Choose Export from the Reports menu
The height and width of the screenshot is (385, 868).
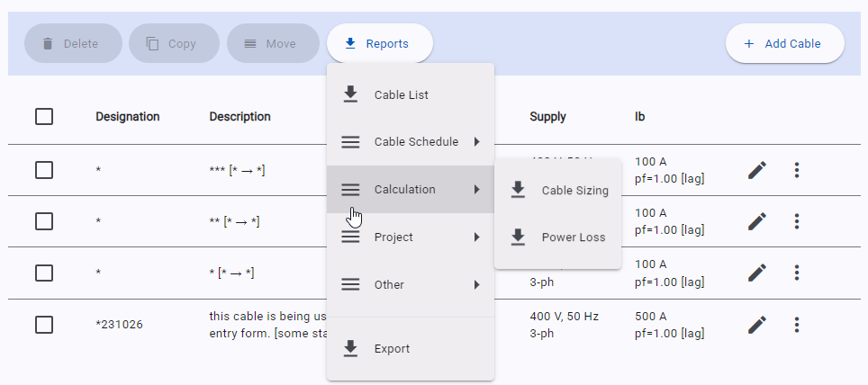(411, 348)
